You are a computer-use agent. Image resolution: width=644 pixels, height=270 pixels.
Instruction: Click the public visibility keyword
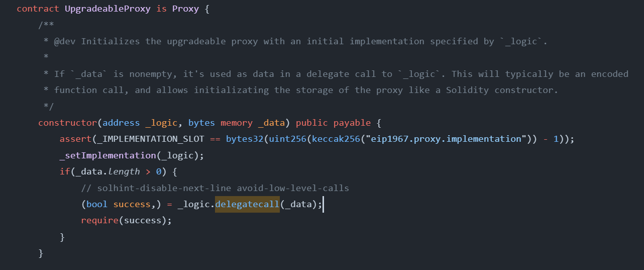pos(312,123)
